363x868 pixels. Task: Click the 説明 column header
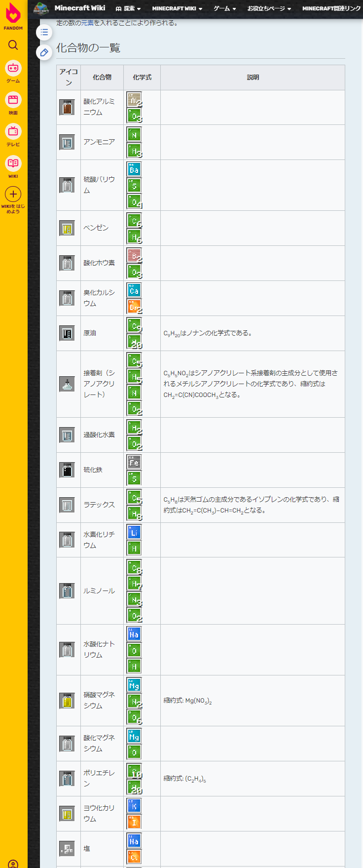(x=253, y=78)
